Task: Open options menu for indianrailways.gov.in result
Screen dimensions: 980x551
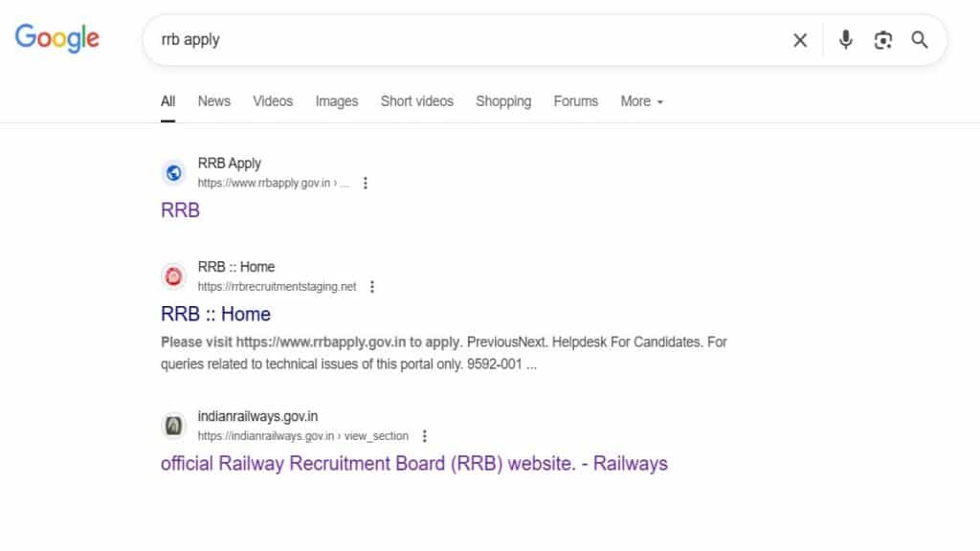Action: click(425, 436)
